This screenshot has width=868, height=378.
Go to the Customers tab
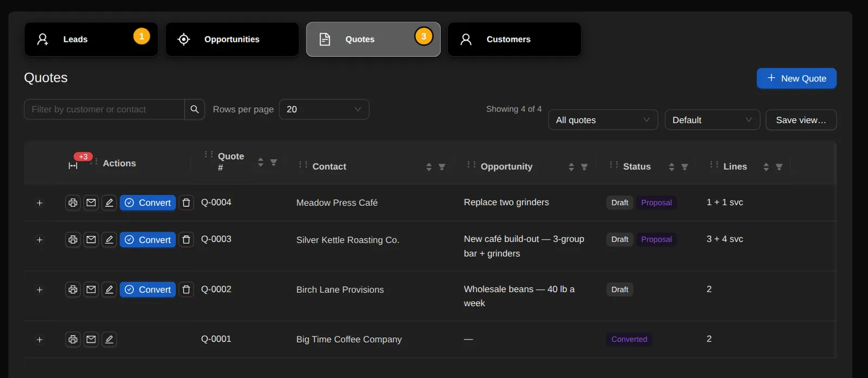coord(514,39)
